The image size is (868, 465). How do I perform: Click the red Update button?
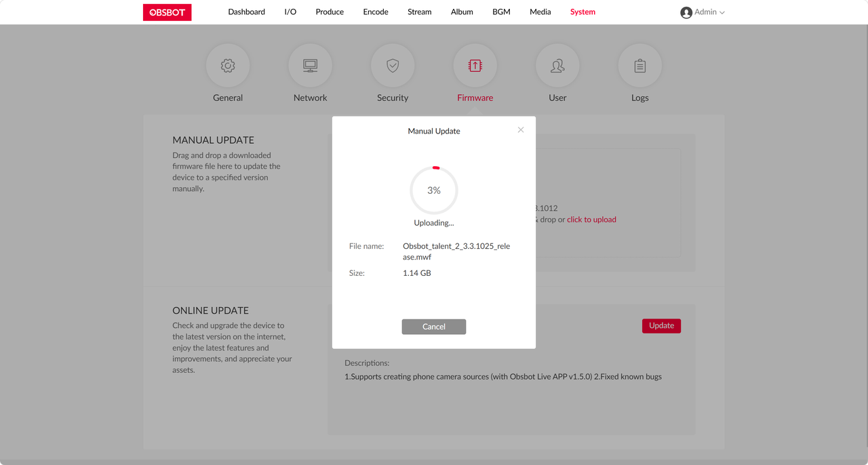coord(661,325)
